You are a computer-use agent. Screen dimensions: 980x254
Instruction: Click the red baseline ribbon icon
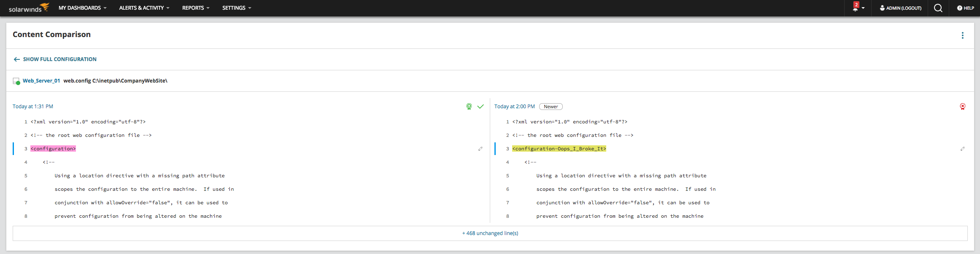coord(962,107)
